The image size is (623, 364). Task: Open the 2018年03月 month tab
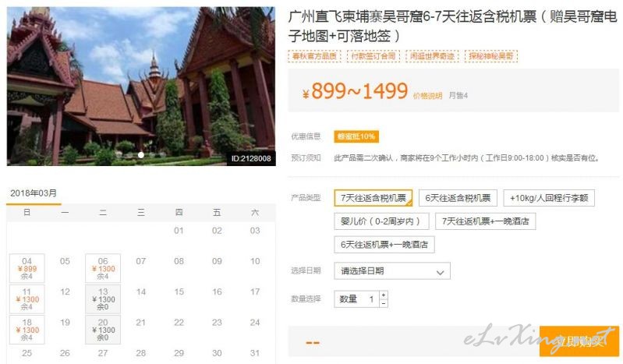coord(34,193)
